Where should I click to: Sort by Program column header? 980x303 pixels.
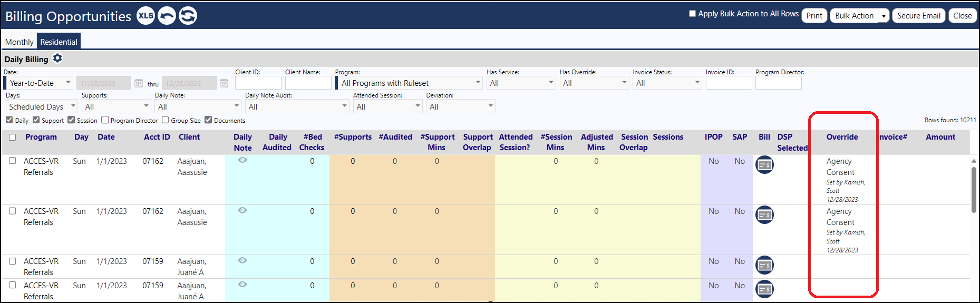tap(41, 137)
